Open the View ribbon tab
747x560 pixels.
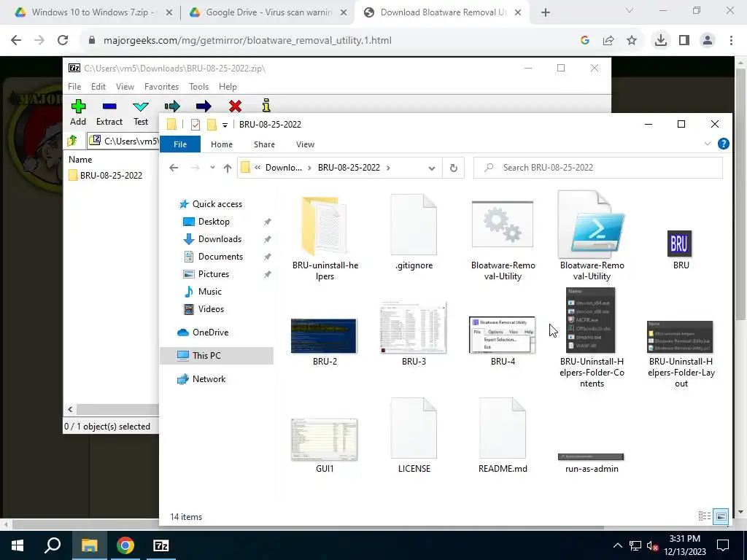click(x=305, y=144)
